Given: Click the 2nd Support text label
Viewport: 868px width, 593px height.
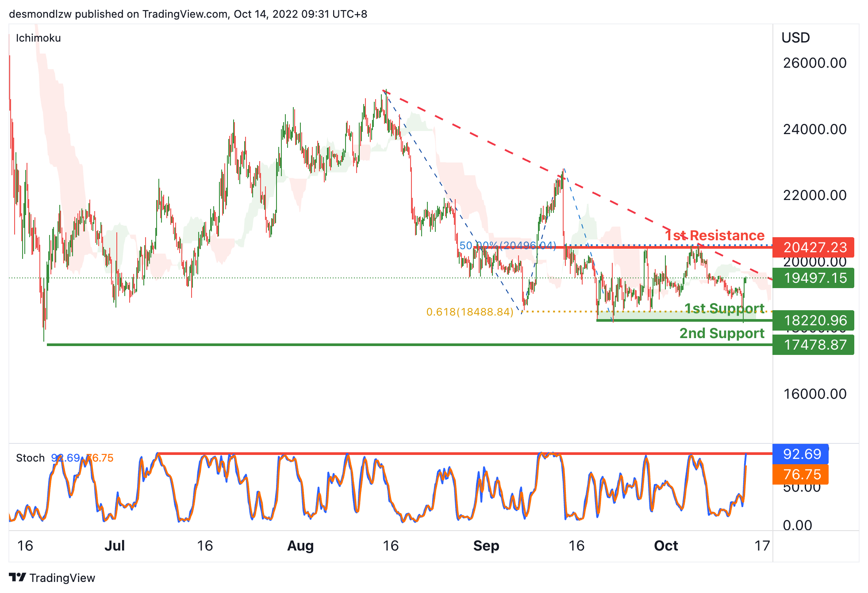Looking at the screenshot, I should tap(722, 333).
